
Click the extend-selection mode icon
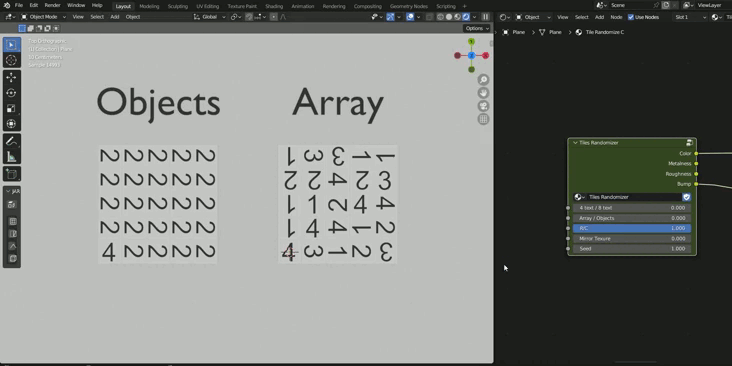(30, 28)
